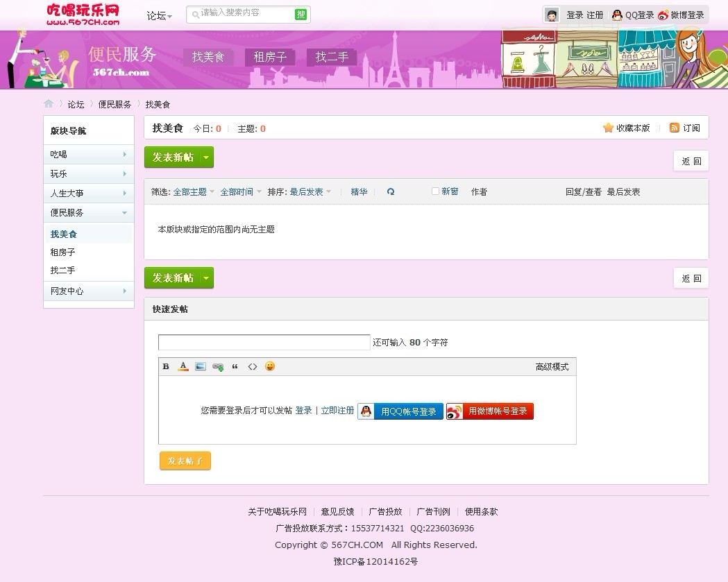The width and height of the screenshot is (728, 582).
Task: Toggle bold in quick post editor
Action: coord(166,366)
